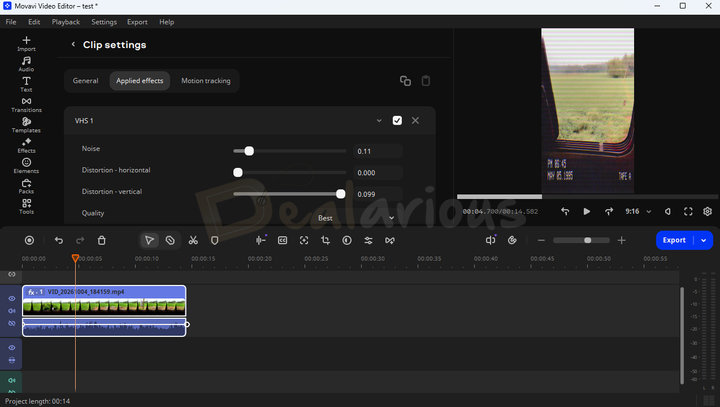Remove the VHS 1 effect
This screenshot has height=407, width=720.
pyautogui.click(x=415, y=120)
